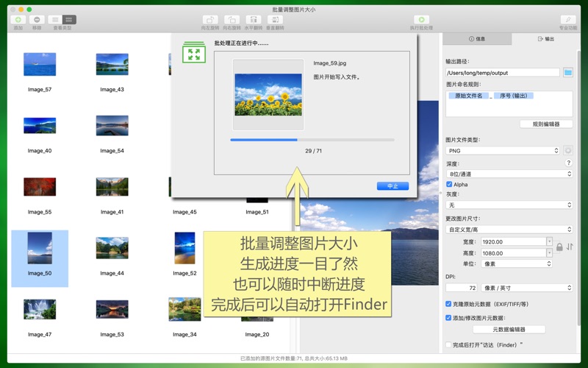Switch to grid thumbnail view type
Screen dimensions: 588x368
pos(68,20)
